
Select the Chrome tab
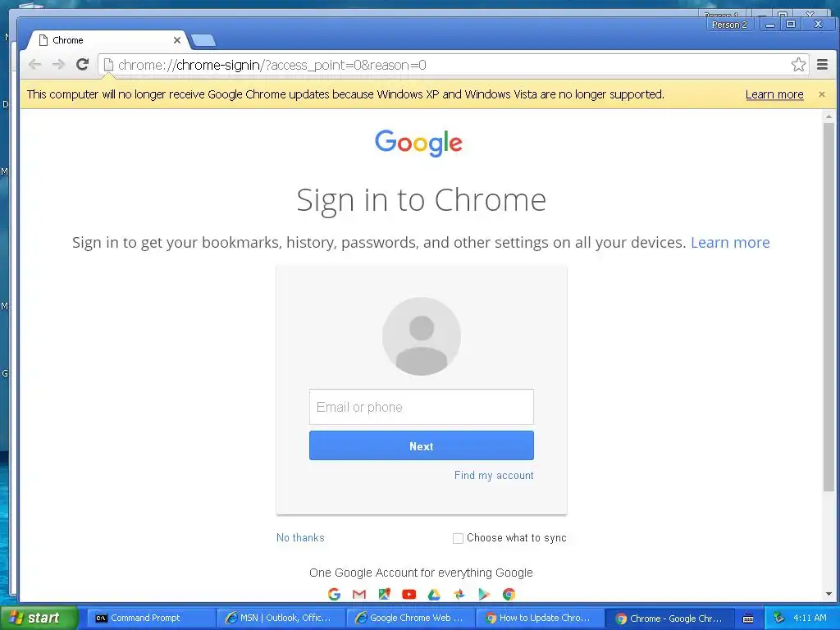tap(107, 40)
